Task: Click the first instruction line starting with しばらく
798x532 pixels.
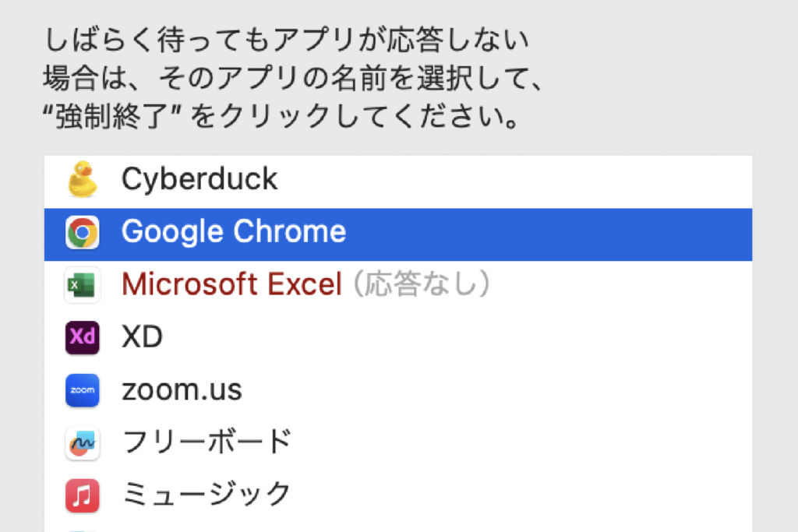Action: (286, 38)
